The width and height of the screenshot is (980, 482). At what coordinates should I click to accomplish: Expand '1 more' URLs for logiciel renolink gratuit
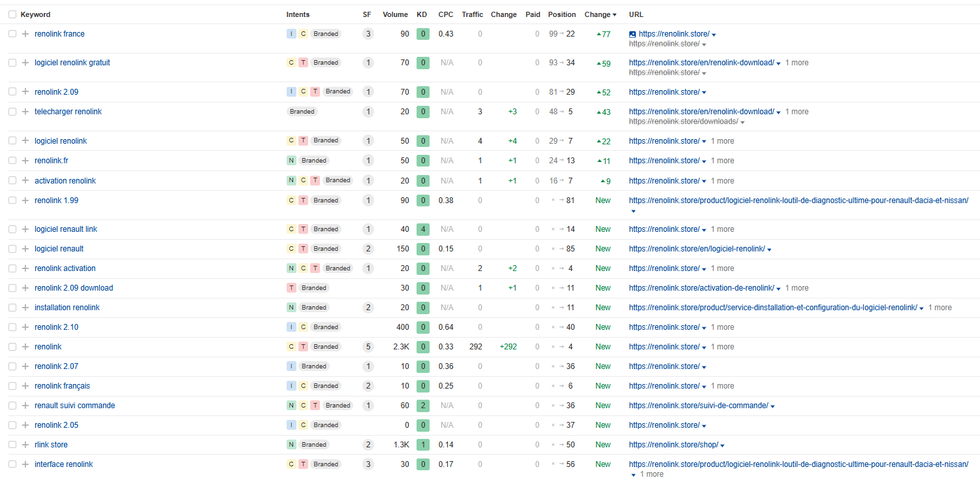click(797, 63)
